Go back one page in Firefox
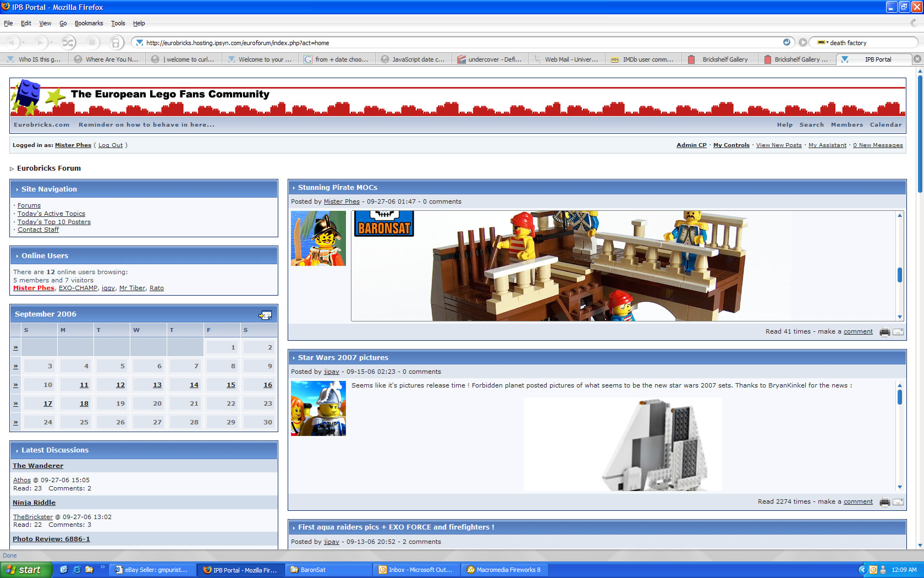Viewport: 924px width, 578px height. tap(12, 42)
